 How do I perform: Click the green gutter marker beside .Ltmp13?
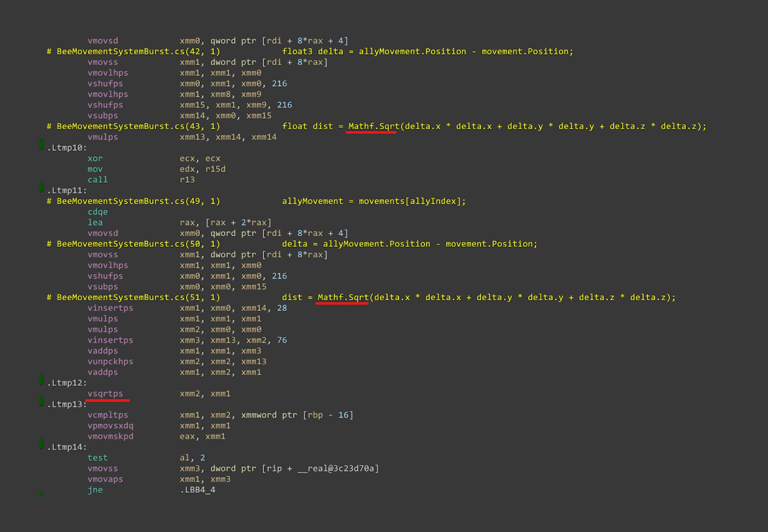(x=41, y=401)
